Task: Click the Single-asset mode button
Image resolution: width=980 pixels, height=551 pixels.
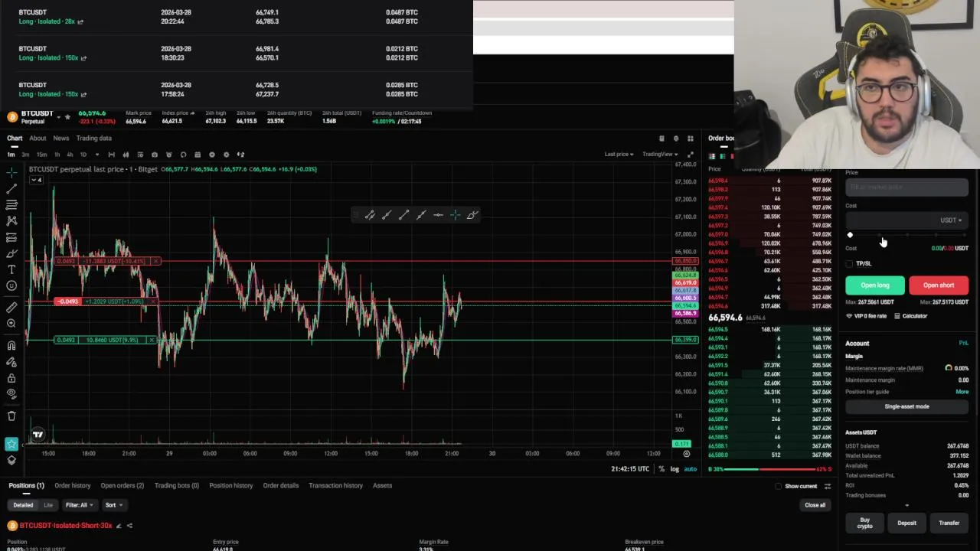Action: click(x=907, y=406)
